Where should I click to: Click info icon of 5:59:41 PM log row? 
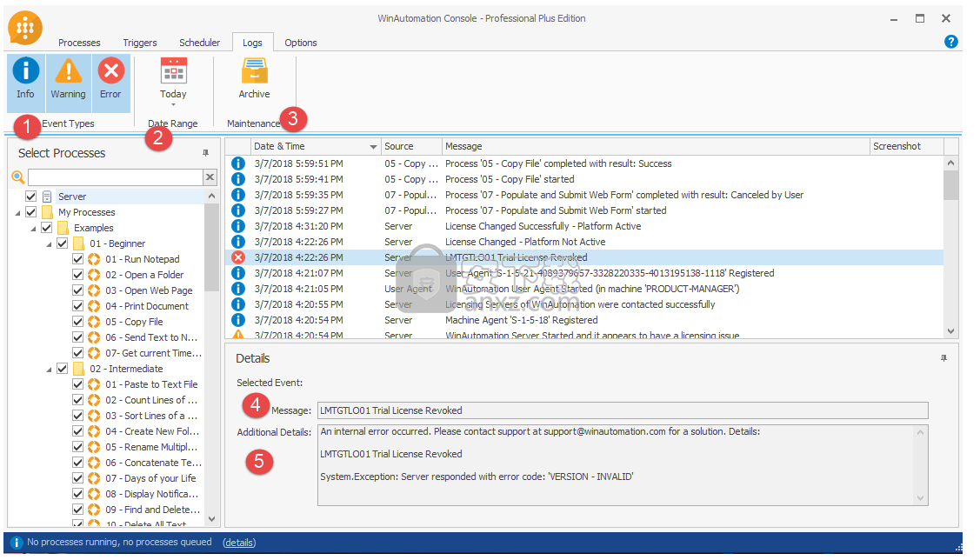[238, 179]
